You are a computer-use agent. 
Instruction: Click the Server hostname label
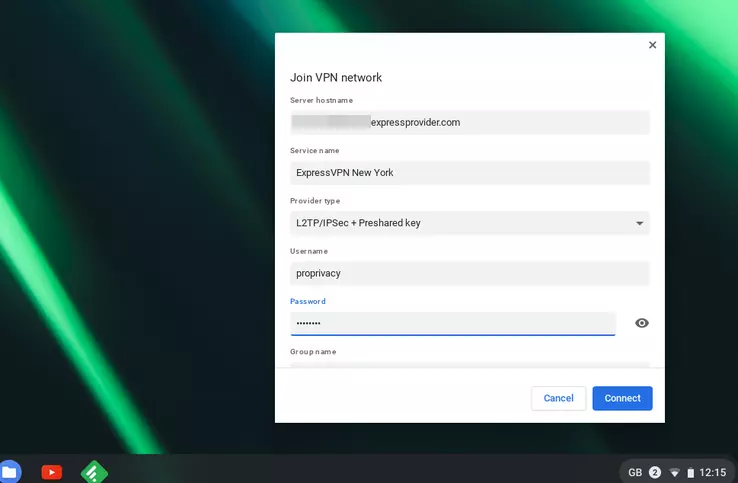(321, 100)
